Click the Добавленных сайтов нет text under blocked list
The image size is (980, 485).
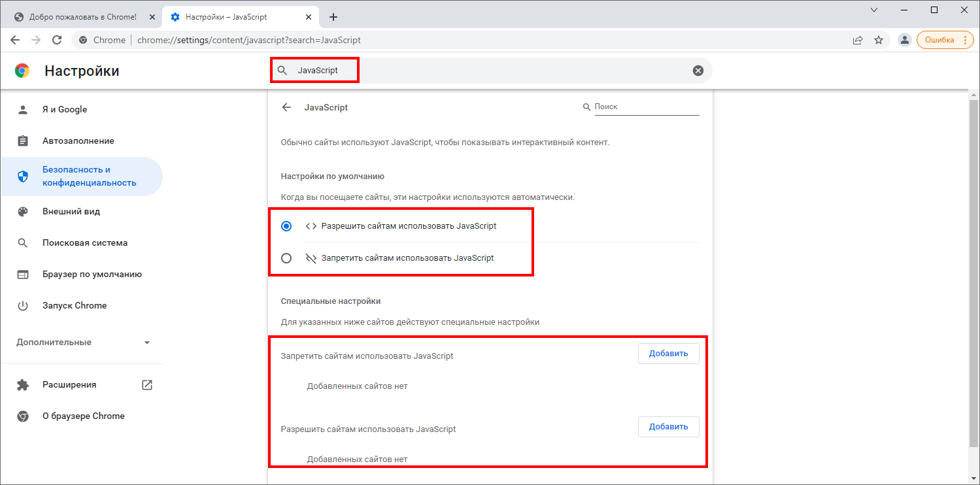pos(357,386)
